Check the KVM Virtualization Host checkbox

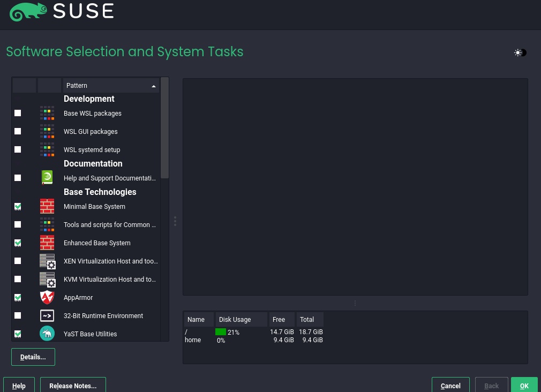pos(18,279)
